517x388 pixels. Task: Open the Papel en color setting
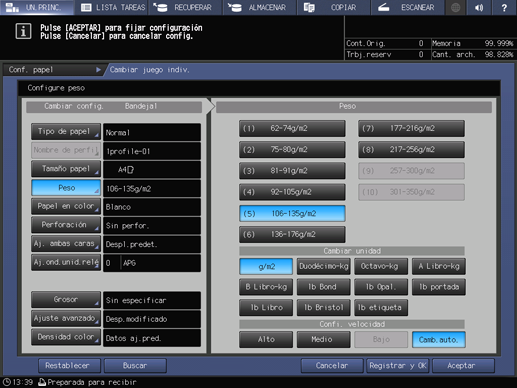66,206
